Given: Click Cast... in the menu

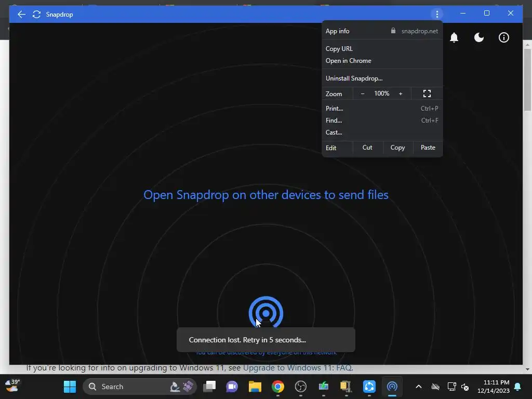Looking at the screenshot, I should 382,132.
